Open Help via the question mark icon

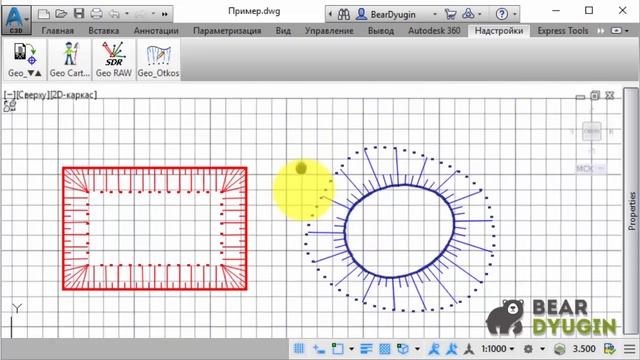[502, 14]
